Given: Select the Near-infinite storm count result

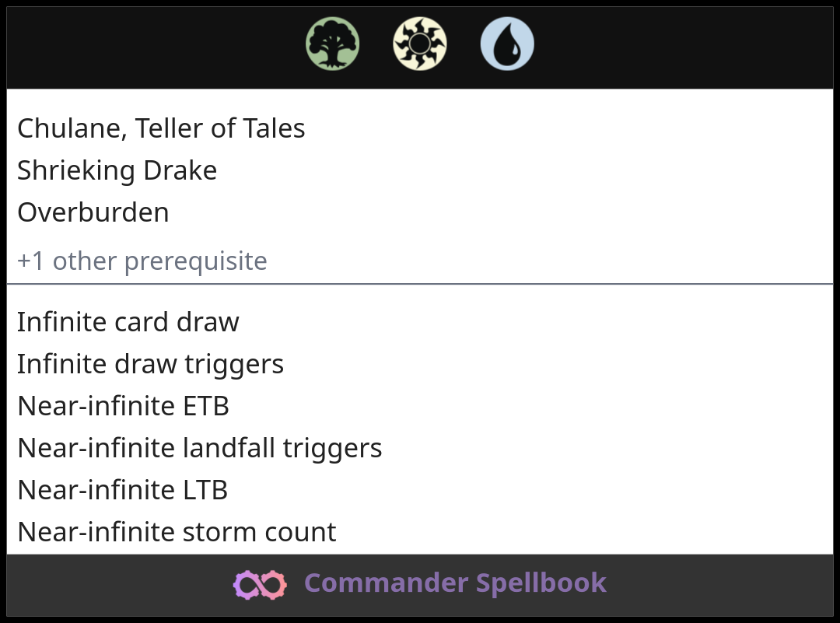Looking at the screenshot, I should pyautogui.click(x=177, y=532).
